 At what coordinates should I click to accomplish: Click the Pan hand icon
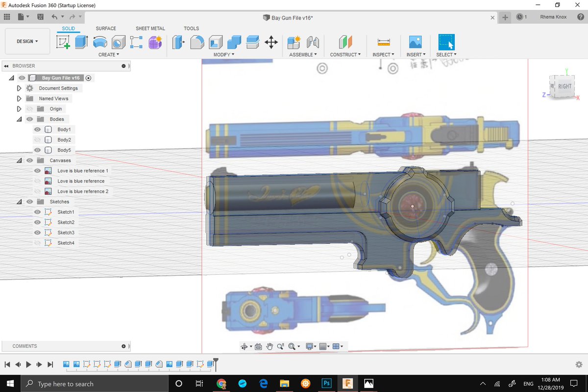click(269, 346)
